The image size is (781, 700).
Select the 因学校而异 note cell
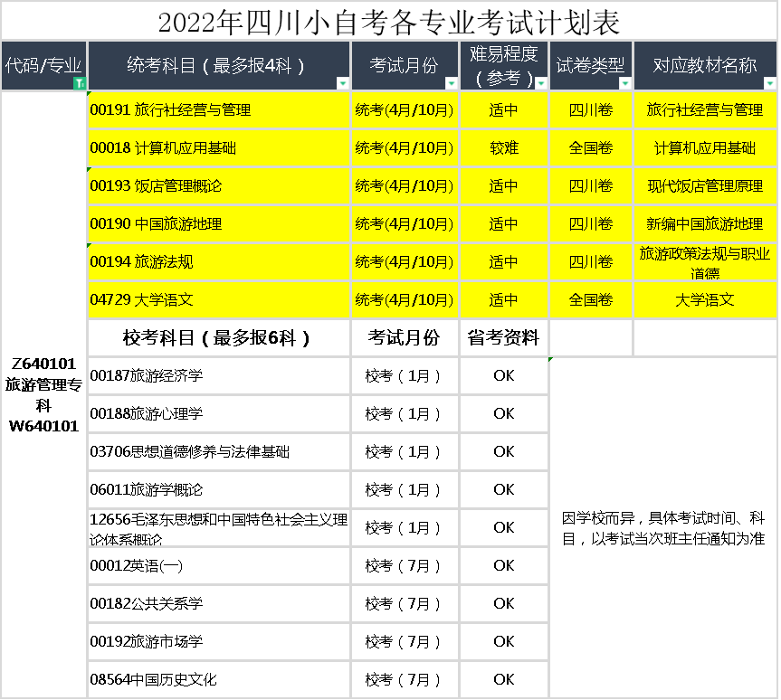tap(662, 528)
